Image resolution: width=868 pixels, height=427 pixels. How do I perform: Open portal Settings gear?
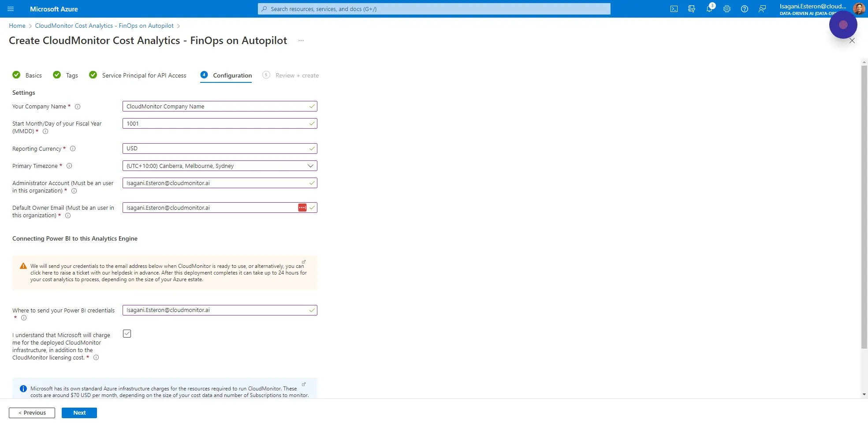click(727, 9)
